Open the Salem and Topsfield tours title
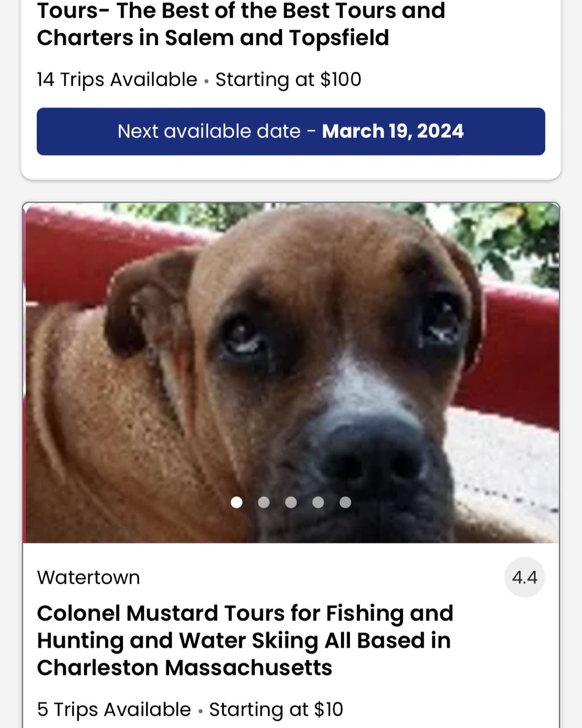The width and height of the screenshot is (582, 728). point(213,38)
